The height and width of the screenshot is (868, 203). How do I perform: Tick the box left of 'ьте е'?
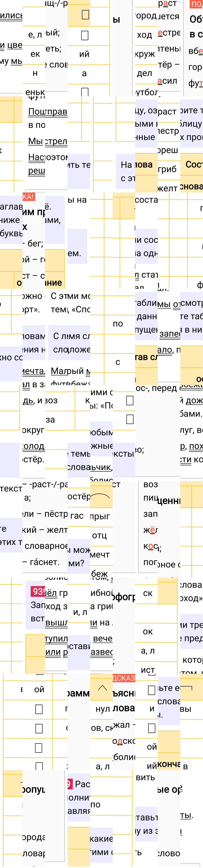(x=152, y=690)
